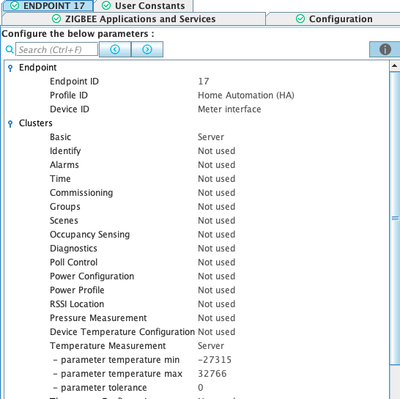
Task: Go to next search result arrow
Action: (x=147, y=50)
